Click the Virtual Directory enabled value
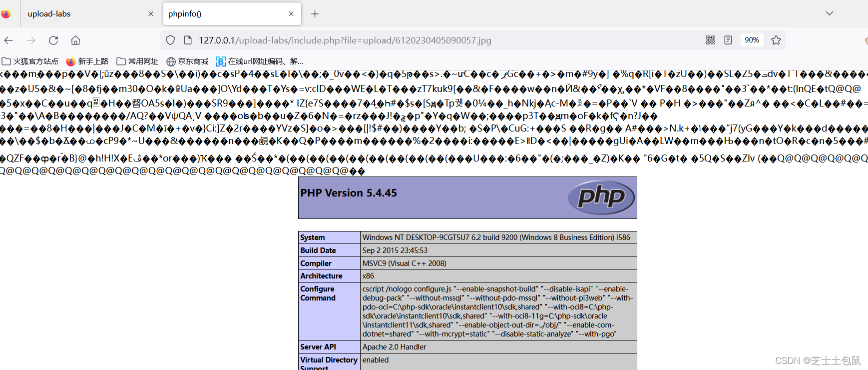This screenshot has height=370, width=868. click(376, 360)
